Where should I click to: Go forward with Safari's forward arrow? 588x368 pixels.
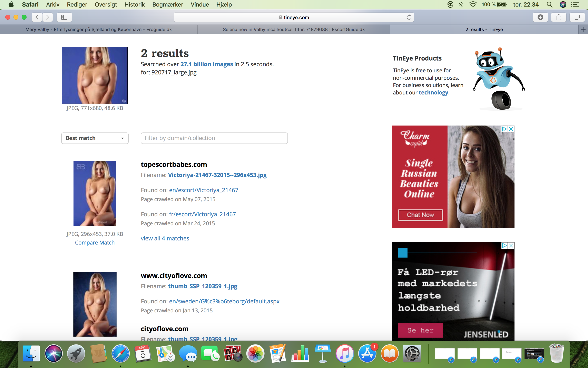click(x=47, y=17)
